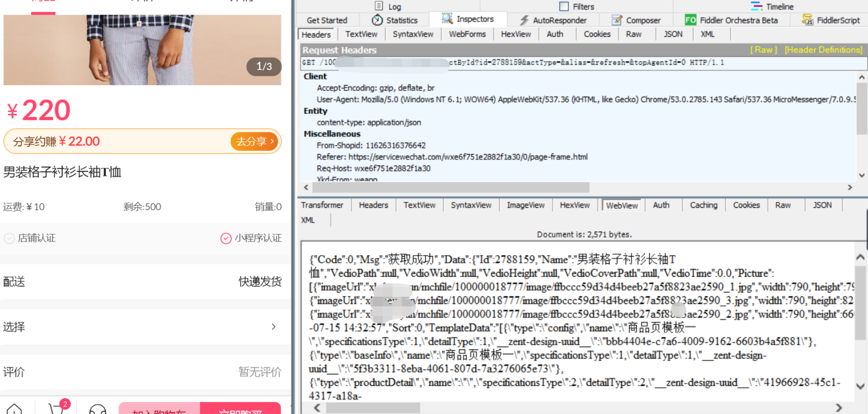868x414 pixels.
Task: Select the From-Shopid header line
Action: [371, 145]
